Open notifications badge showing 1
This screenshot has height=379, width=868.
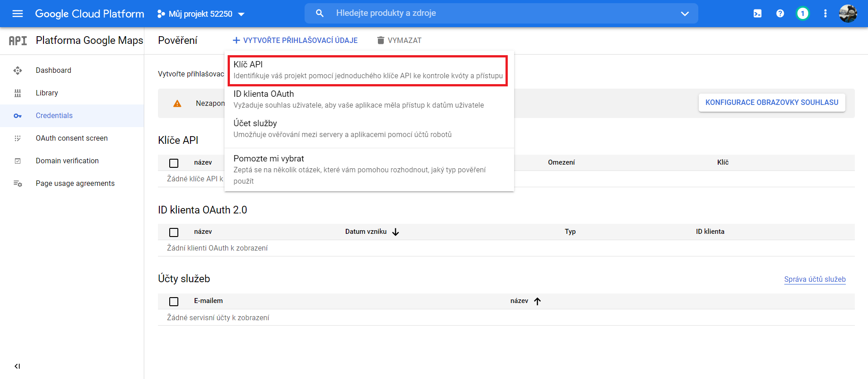(802, 14)
